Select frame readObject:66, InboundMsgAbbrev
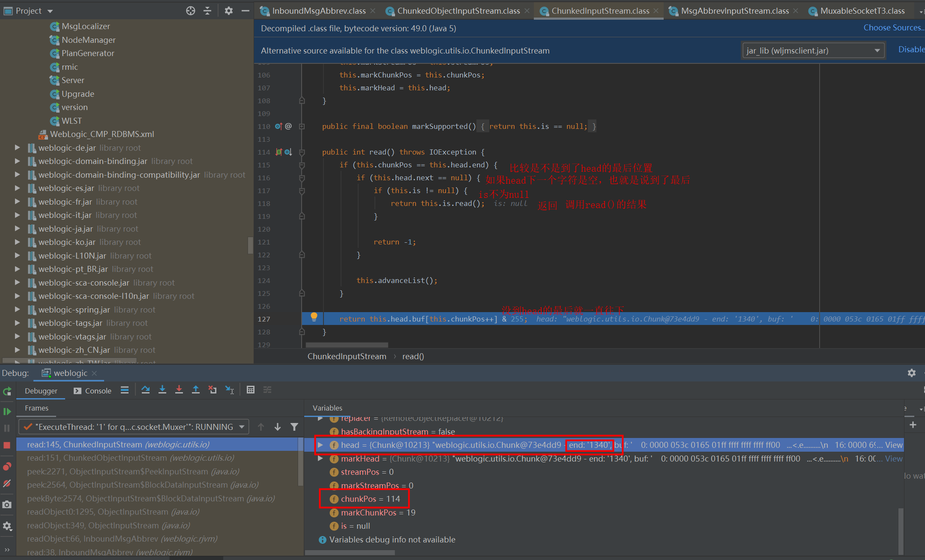 coord(158,539)
